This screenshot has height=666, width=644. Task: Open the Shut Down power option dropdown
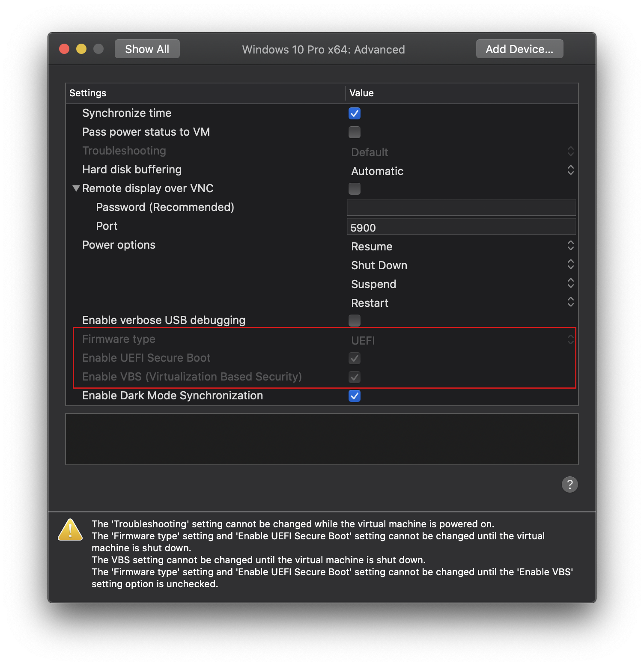coord(462,265)
